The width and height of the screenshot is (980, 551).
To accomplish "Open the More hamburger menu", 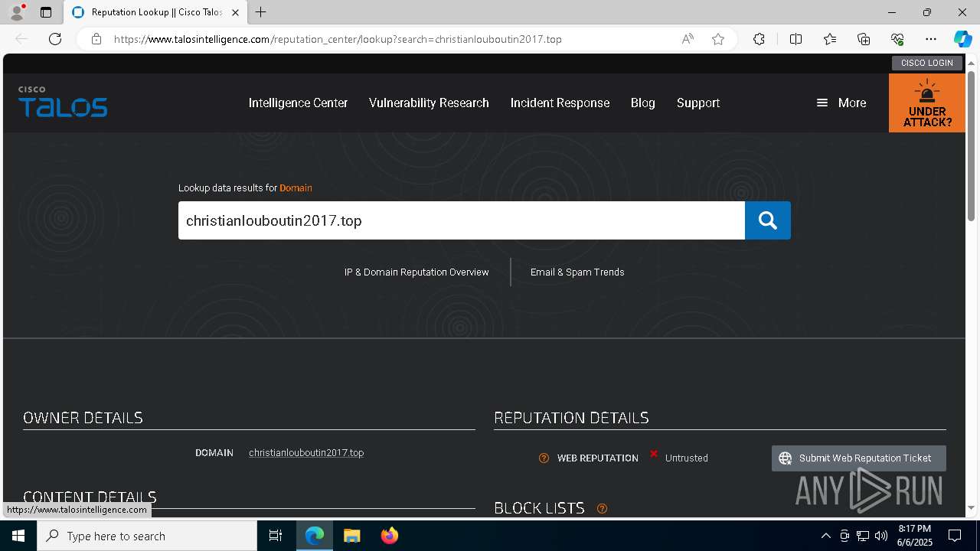I will coord(841,103).
